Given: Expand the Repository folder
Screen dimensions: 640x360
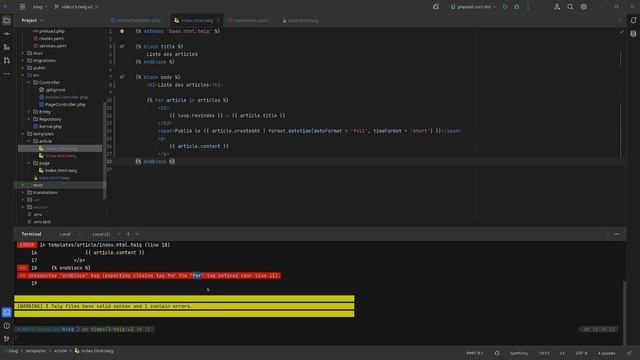Looking at the screenshot, I should point(29,119).
